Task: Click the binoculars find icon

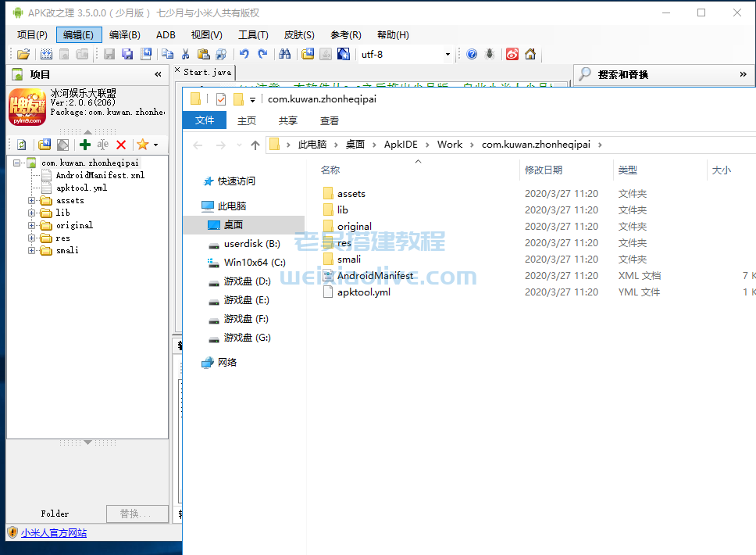Action: 284,54
